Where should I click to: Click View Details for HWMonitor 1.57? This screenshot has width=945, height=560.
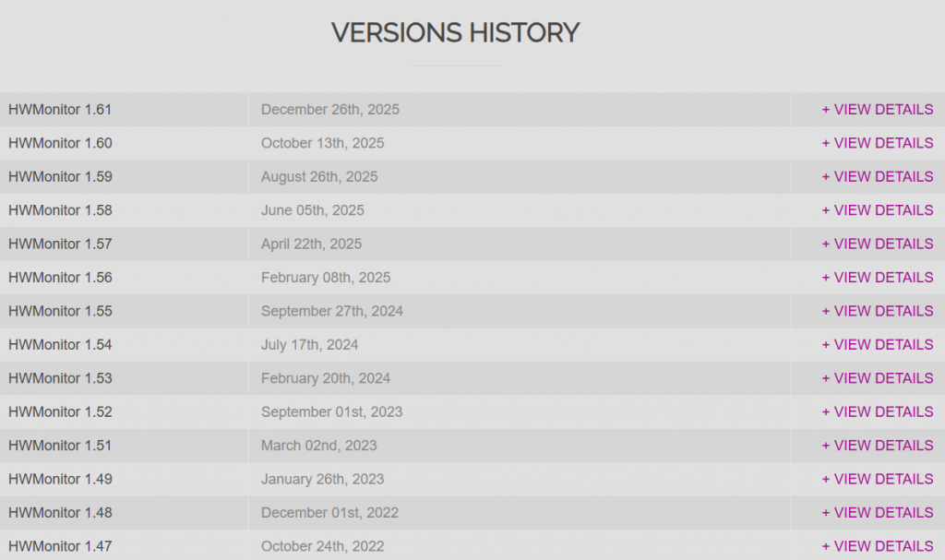click(877, 244)
